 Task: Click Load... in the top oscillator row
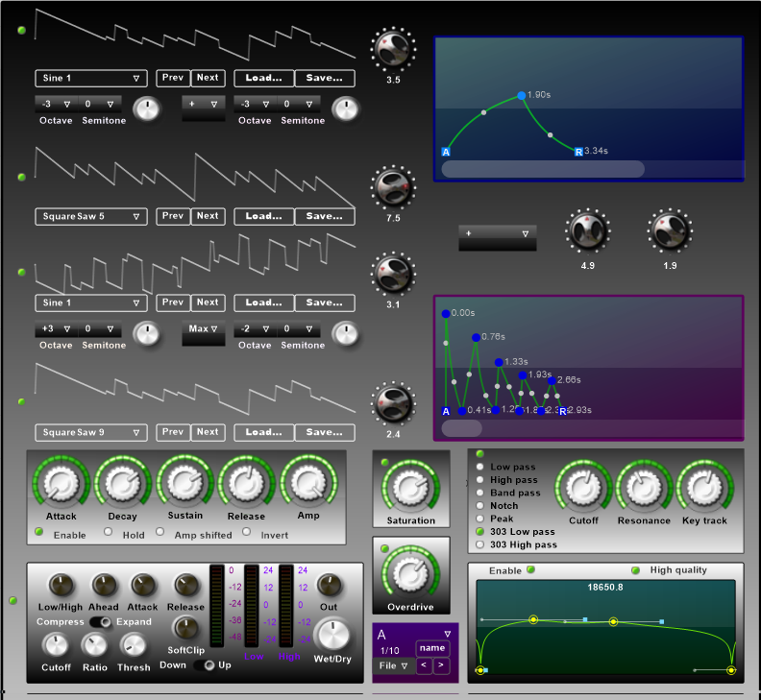pyautogui.click(x=263, y=78)
